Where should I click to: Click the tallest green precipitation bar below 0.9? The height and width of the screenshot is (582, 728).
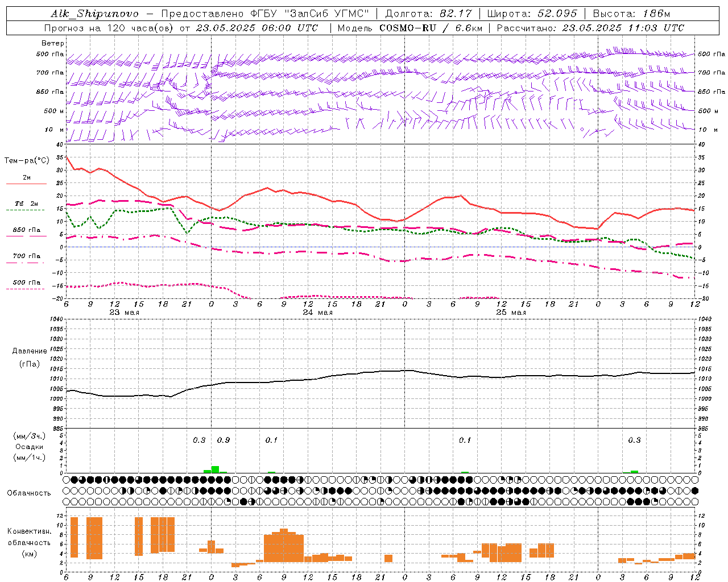click(x=215, y=469)
